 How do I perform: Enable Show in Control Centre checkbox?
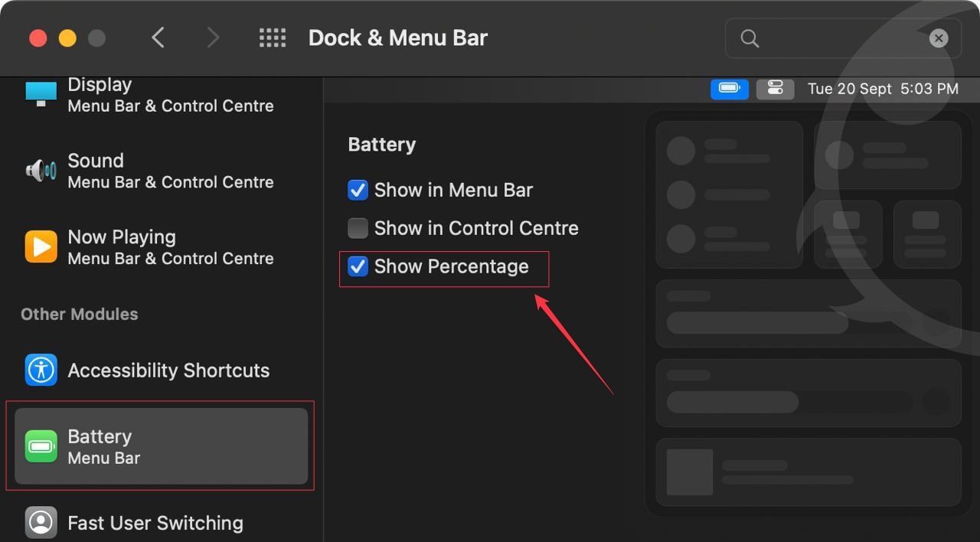point(358,228)
